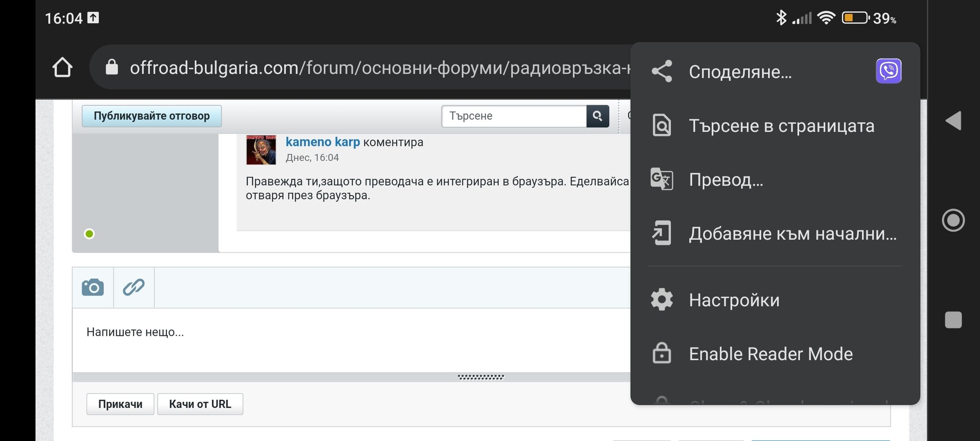The image size is (980, 441).
Task: Toggle Enable Reader Mode option
Action: pos(770,354)
